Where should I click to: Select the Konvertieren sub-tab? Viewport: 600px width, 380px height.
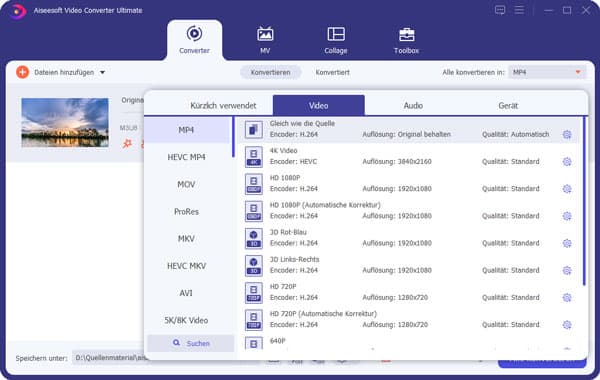coord(270,72)
